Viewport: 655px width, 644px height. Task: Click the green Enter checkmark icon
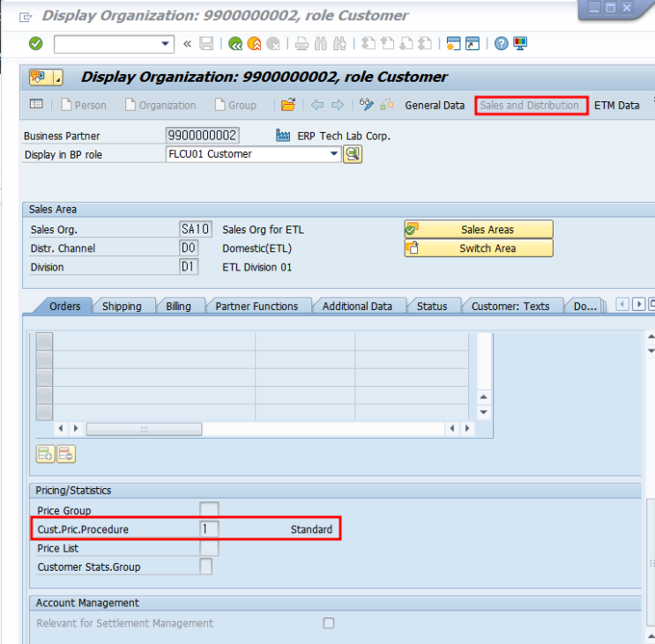coord(36,43)
